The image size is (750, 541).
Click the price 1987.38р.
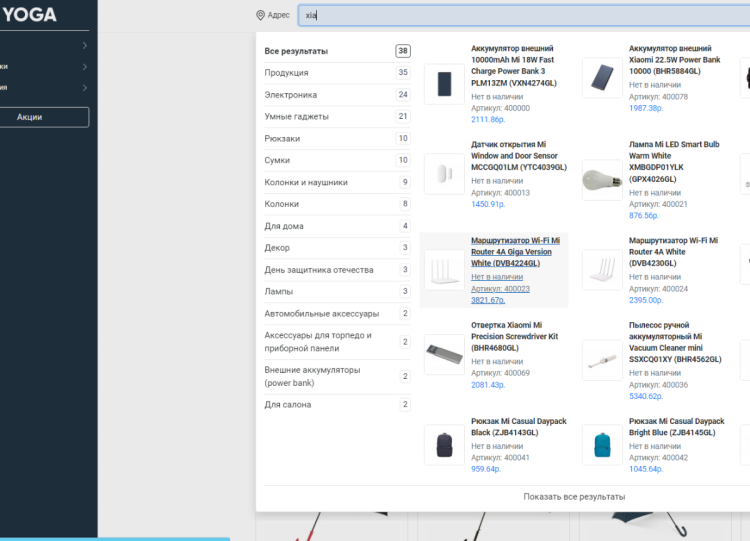(646, 108)
